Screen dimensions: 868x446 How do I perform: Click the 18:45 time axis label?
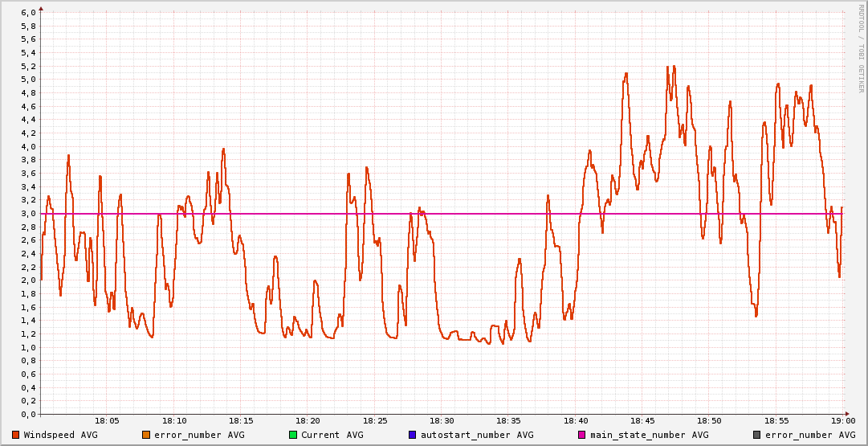pos(642,420)
